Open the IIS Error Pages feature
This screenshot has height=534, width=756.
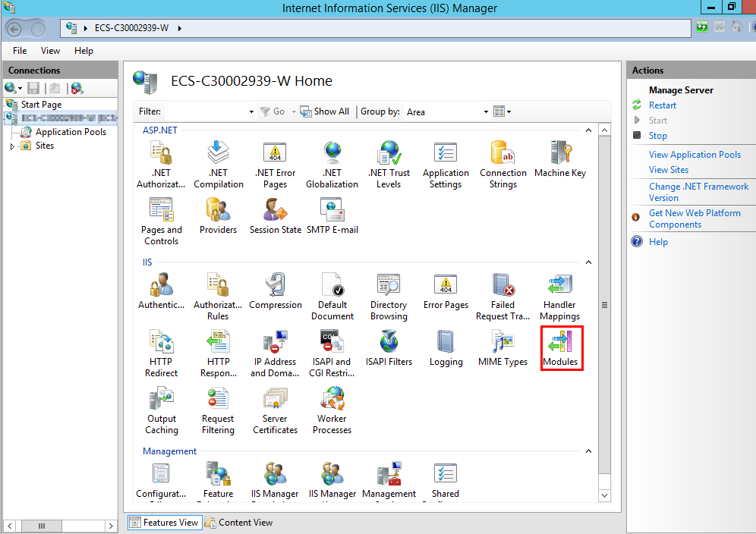pyautogui.click(x=446, y=291)
